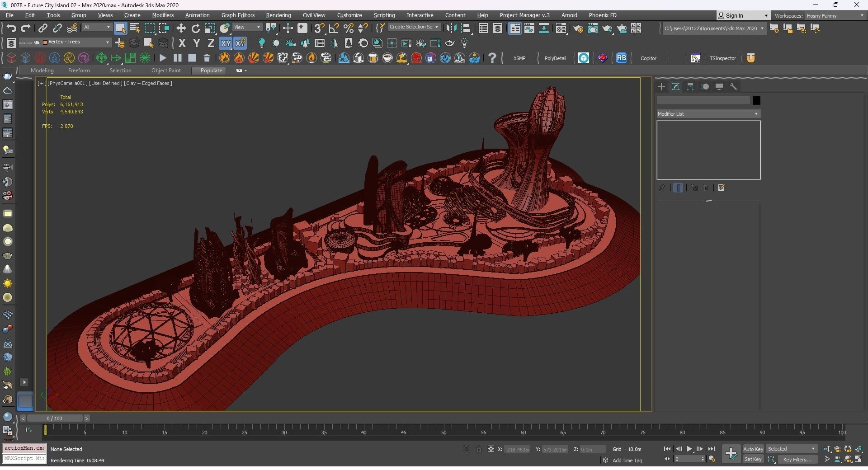Viewport: 868px width, 470px height.
Task: Play the animation
Action: (689, 449)
